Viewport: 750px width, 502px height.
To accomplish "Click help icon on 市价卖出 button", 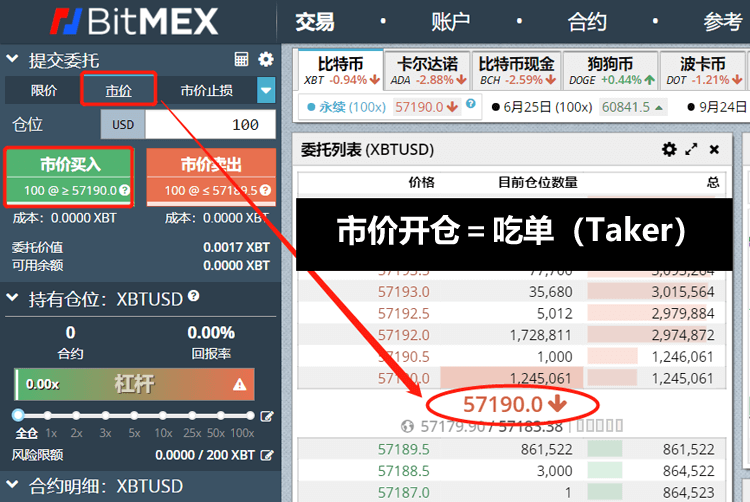I will click(265, 190).
